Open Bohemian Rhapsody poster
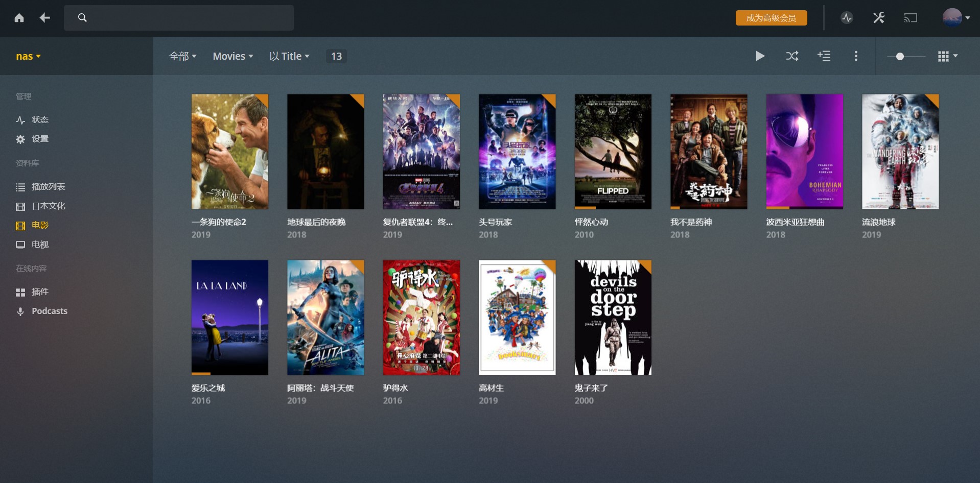Screen dimensions: 980x483 point(805,152)
